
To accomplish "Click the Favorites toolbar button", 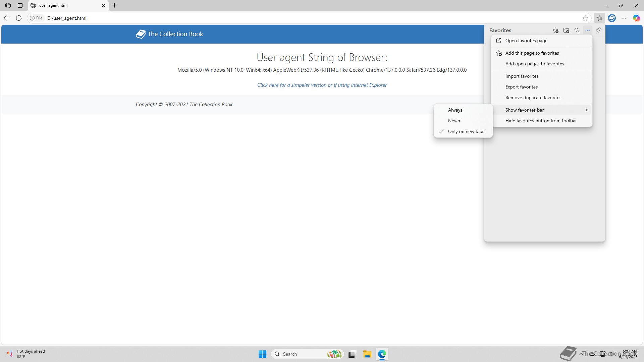I will 599,18.
